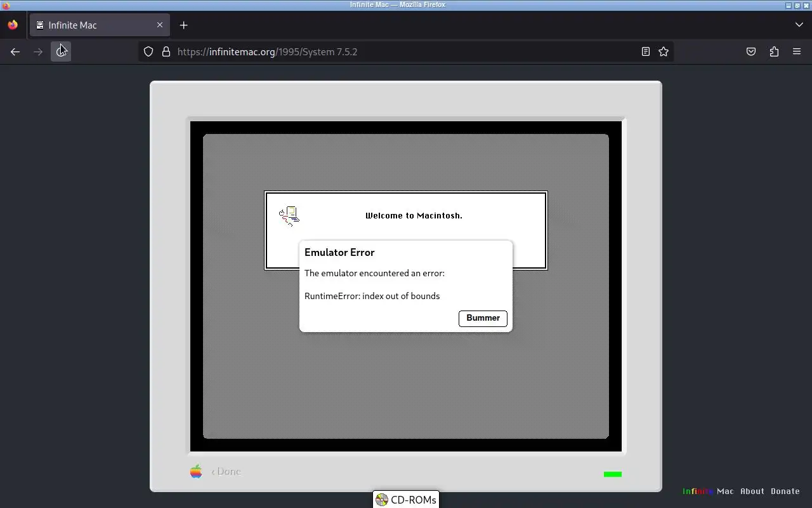Screen dimensions: 812x508
Task: Click the rainbow Apple logo on monitor
Action: pyautogui.click(x=196, y=471)
